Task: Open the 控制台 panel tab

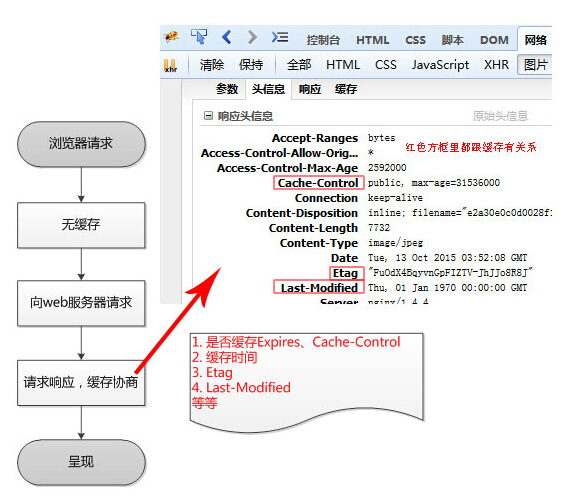Action: [323, 40]
